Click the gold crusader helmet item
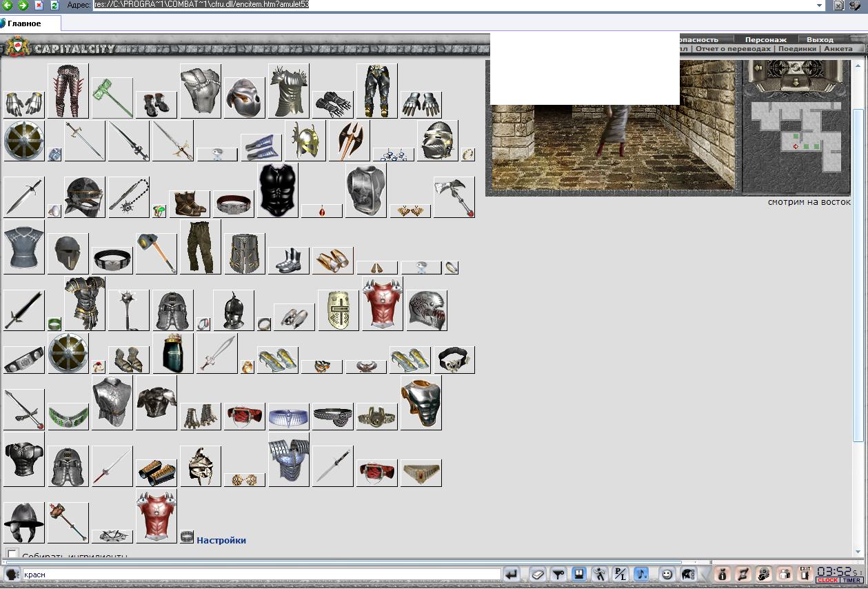The height and width of the screenshot is (589, 868). [338, 310]
